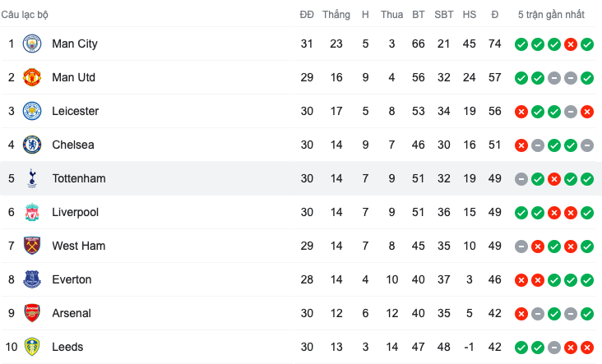602x364 pixels.
Task: Click the Liverpool club crest
Action: (x=32, y=212)
